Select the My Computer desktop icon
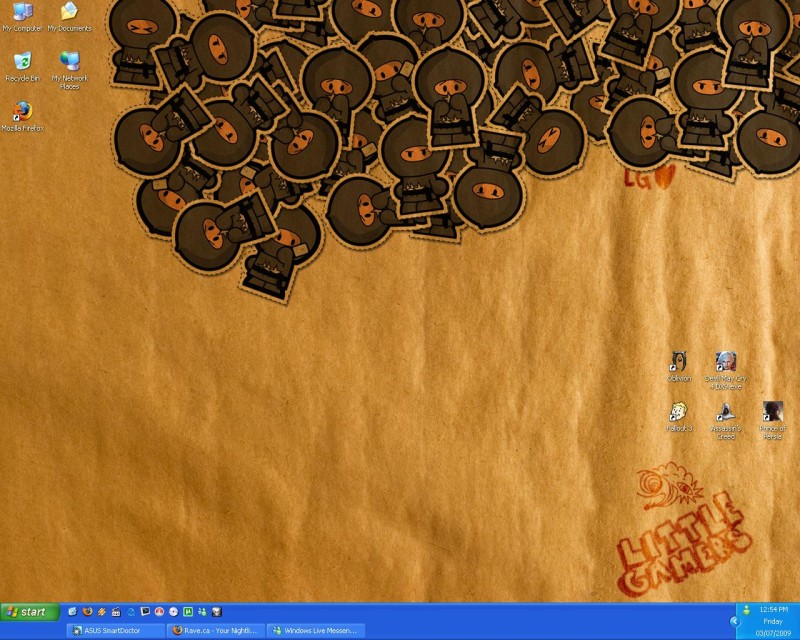The height and width of the screenshot is (640, 800). click(22, 17)
